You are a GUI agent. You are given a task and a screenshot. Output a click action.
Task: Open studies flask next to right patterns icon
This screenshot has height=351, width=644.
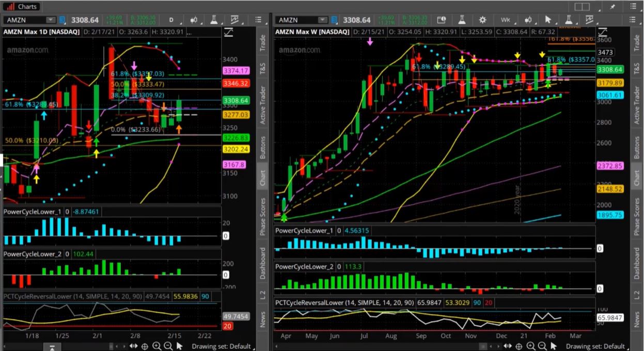coord(569,20)
